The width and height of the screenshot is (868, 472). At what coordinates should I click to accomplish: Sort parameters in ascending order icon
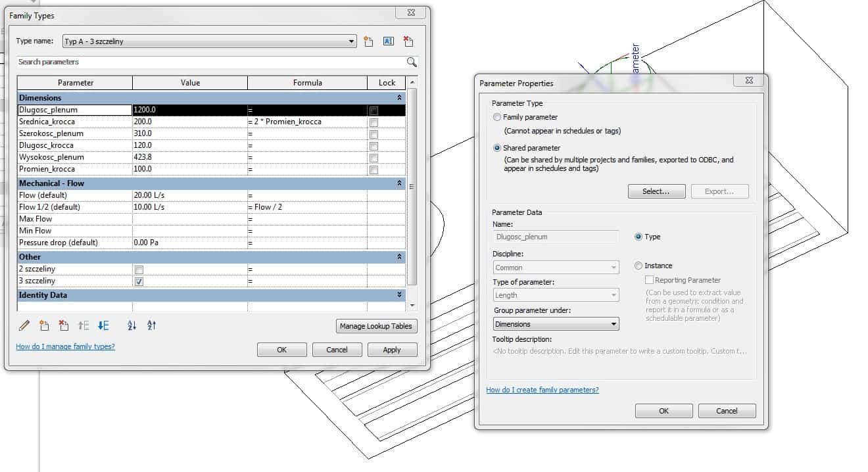[132, 325]
